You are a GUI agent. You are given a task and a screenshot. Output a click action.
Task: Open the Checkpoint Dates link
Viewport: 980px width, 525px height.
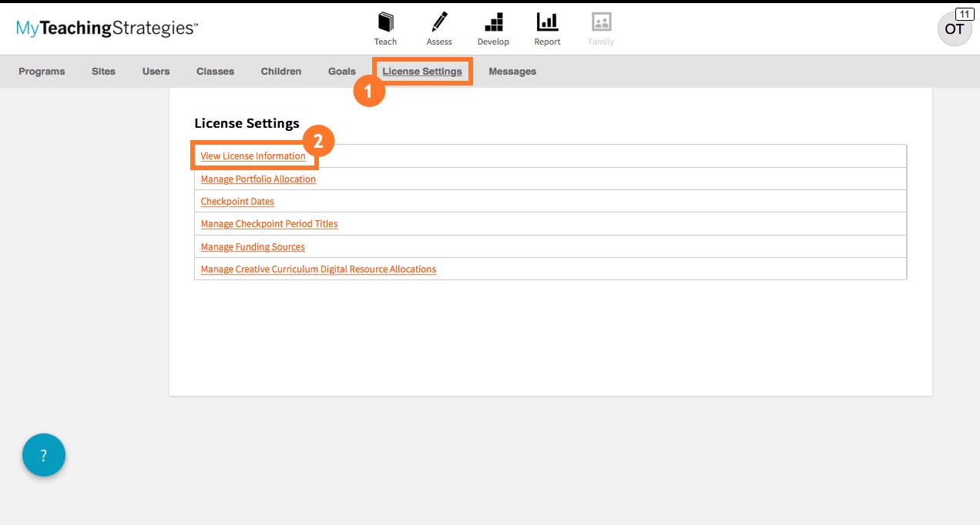[x=237, y=202]
